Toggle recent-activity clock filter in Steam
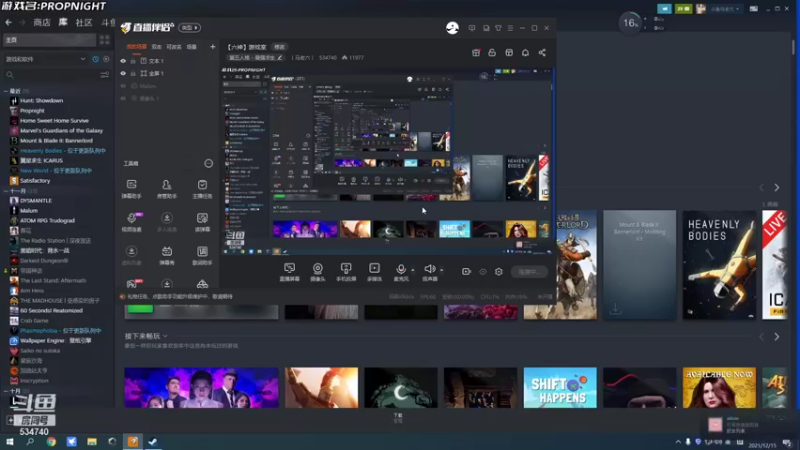The image size is (800, 450). 95,59
